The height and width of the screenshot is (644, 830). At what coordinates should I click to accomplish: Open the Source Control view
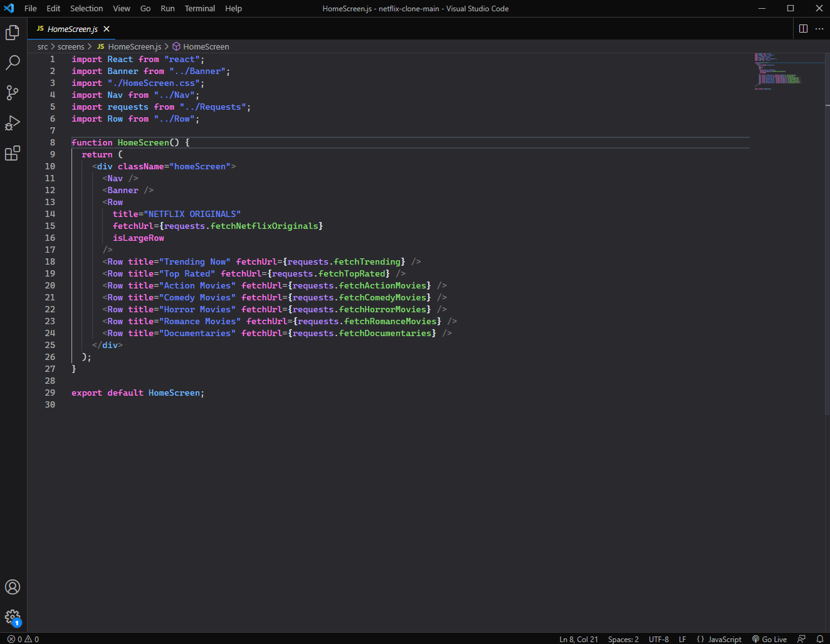click(13, 93)
